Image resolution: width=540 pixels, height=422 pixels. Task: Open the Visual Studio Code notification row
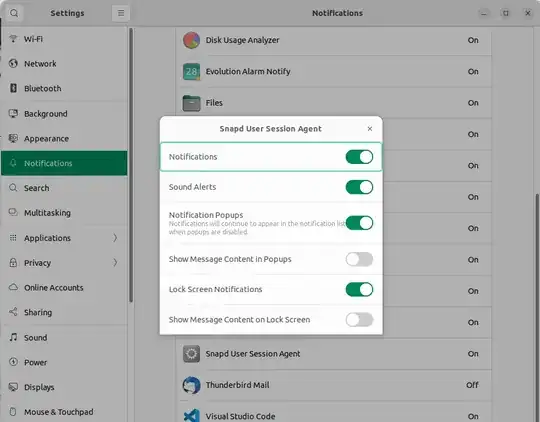pyautogui.click(x=333, y=412)
